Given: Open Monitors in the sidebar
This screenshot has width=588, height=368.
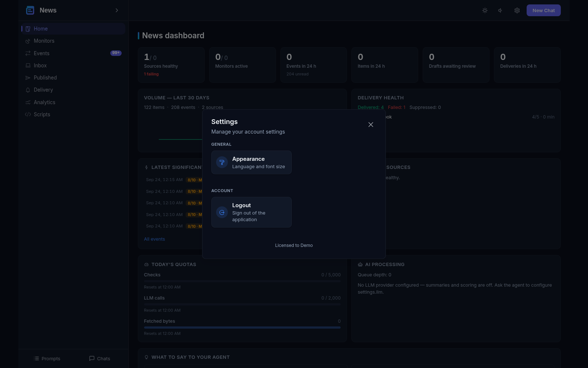Looking at the screenshot, I should click(x=73, y=41).
